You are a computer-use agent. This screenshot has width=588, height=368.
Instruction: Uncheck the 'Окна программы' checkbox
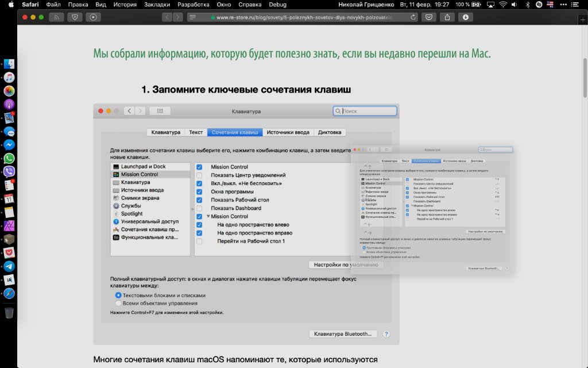click(199, 191)
